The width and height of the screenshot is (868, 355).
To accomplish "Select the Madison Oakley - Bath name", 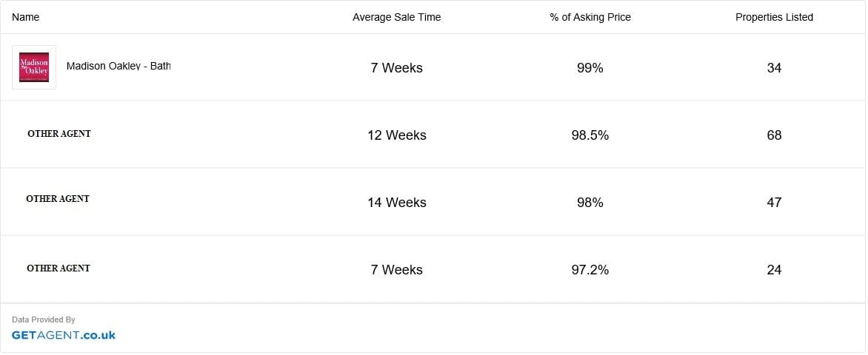I will [x=118, y=67].
